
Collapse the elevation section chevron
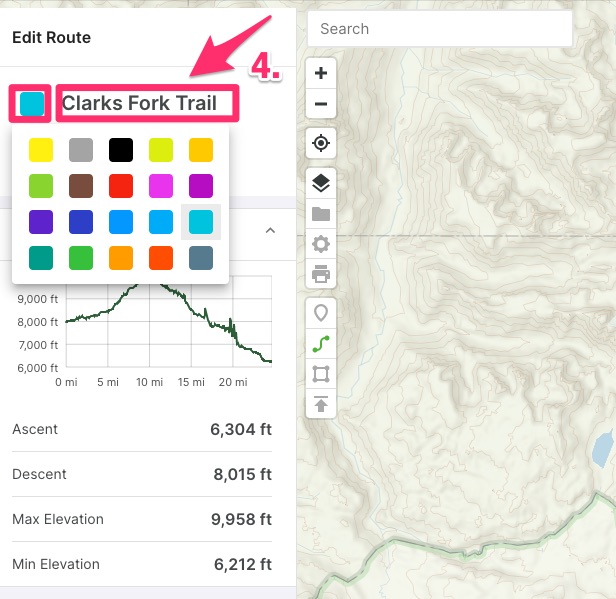tap(270, 231)
